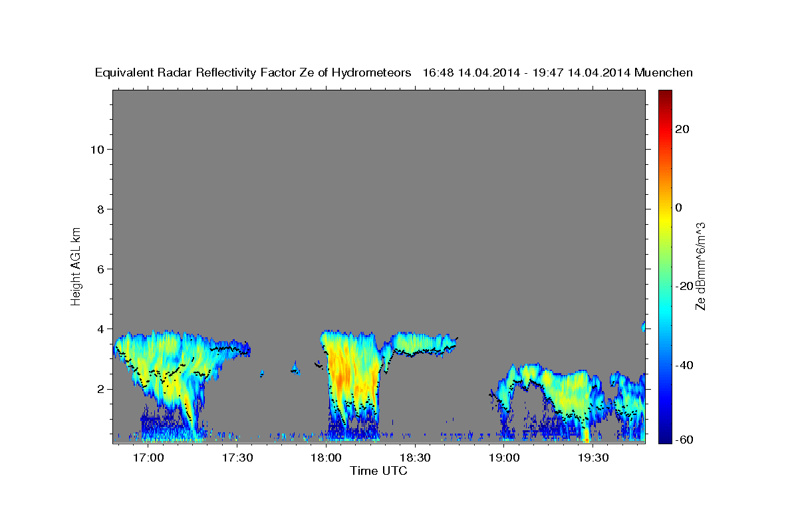This screenshot has height=532, width=798.
Task: Click the colorbar value 20
Action: click(682, 129)
